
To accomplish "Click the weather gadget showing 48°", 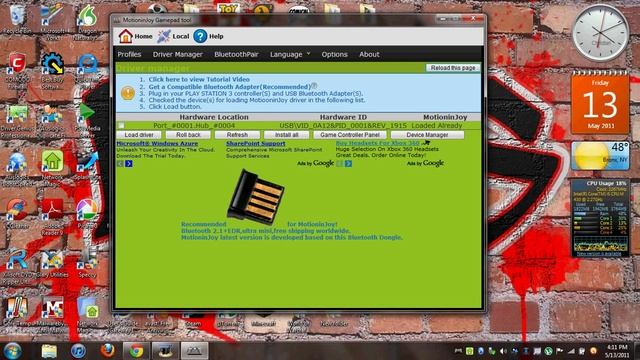I will 600,156.
